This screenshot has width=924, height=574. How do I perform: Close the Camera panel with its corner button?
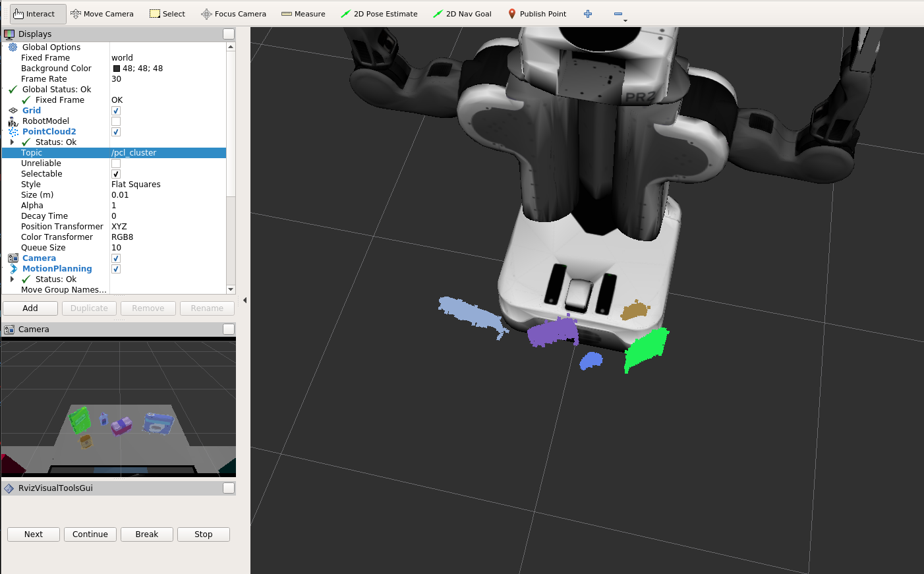tap(229, 330)
